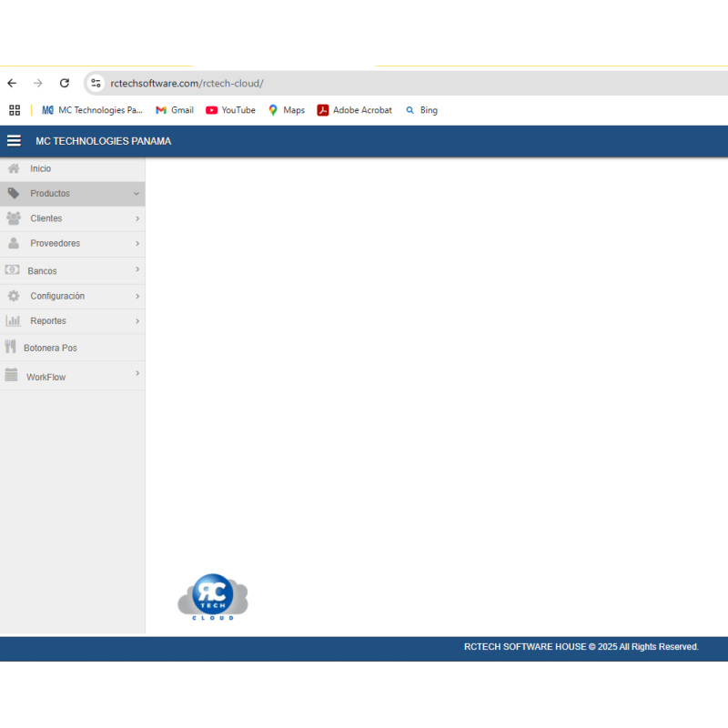
Task: Select Configuración in the sidebar
Action: pos(73,297)
